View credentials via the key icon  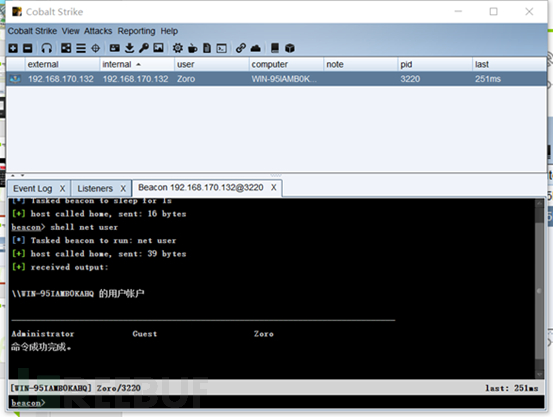pos(144,48)
